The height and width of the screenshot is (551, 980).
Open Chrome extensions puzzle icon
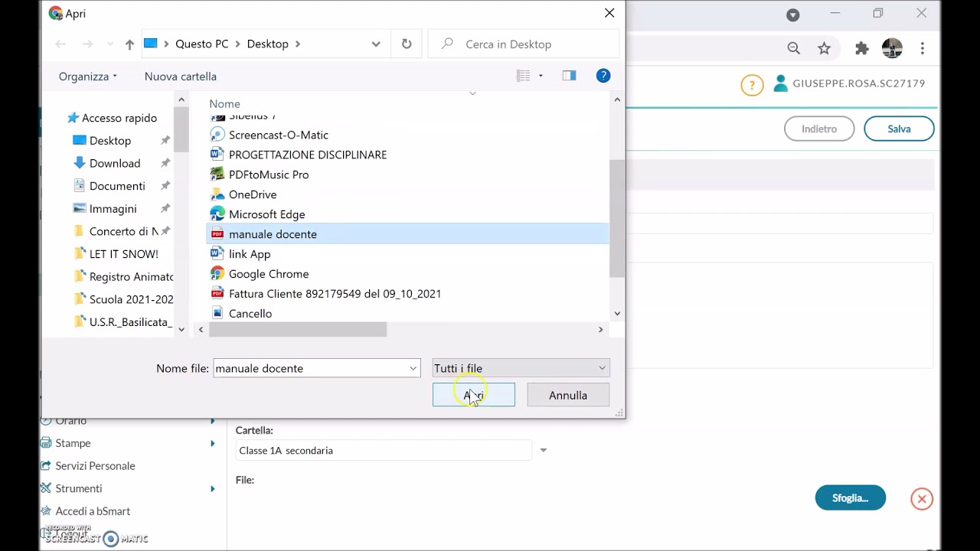pos(862,48)
